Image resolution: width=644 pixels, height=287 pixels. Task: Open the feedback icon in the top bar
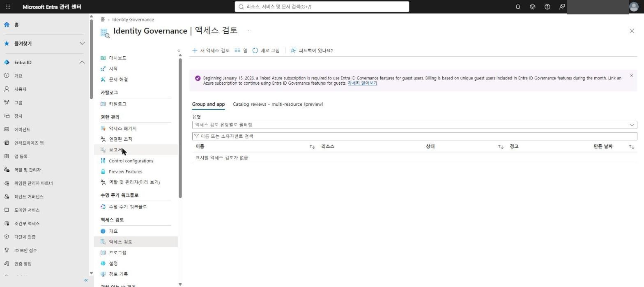pyautogui.click(x=562, y=7)
